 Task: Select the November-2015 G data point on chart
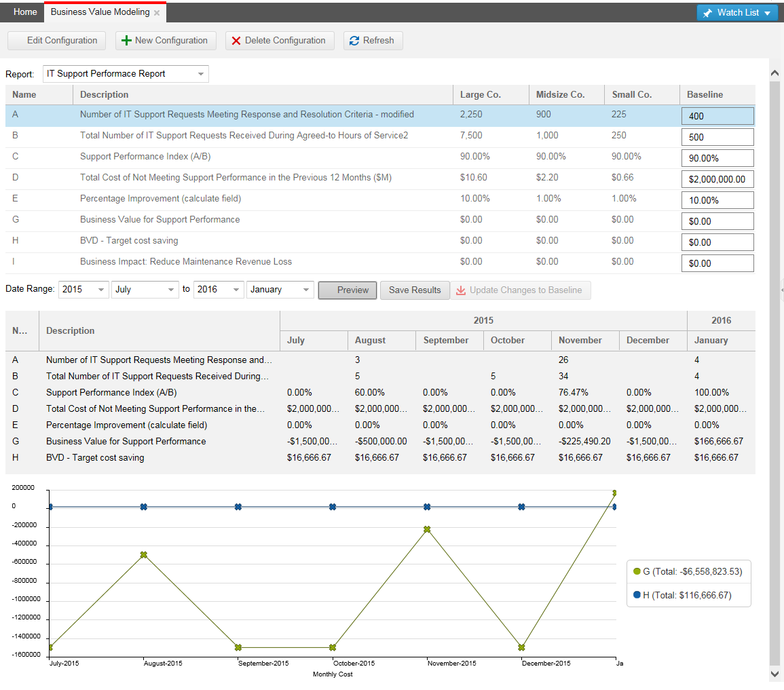[x=427, y=529]
